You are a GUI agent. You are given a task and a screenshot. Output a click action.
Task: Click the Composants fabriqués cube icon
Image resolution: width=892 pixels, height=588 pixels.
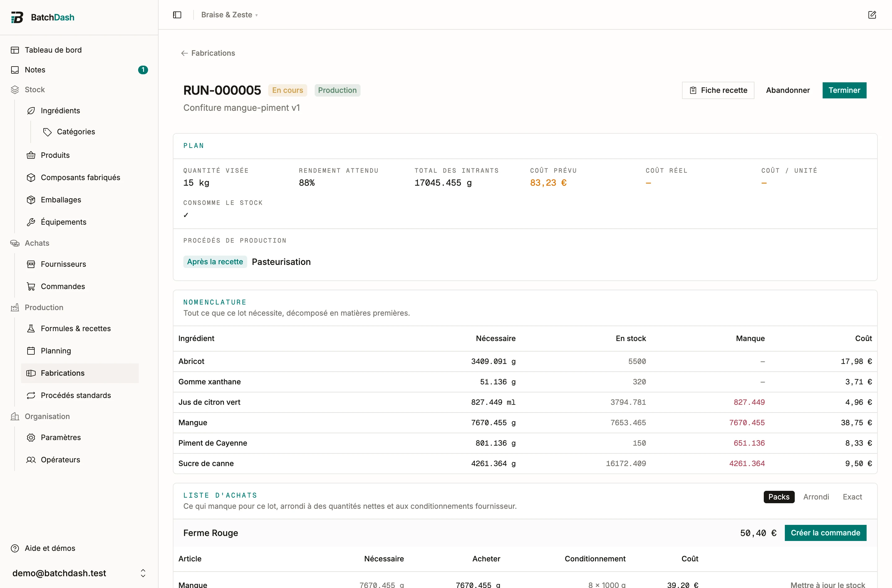[31, 177]
